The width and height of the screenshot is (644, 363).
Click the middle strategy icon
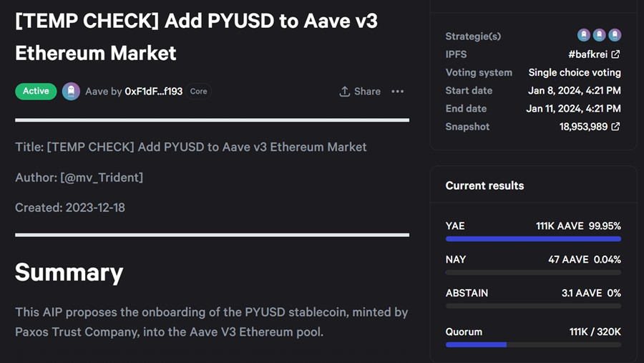600,35
